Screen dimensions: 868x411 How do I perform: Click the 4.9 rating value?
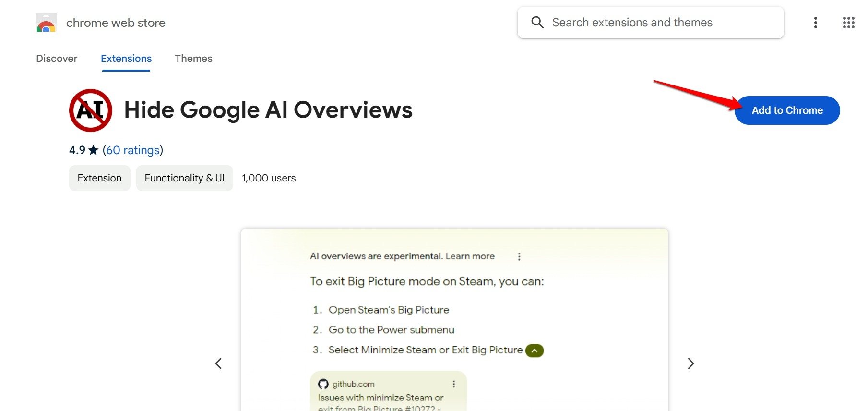tap(77, 150)
